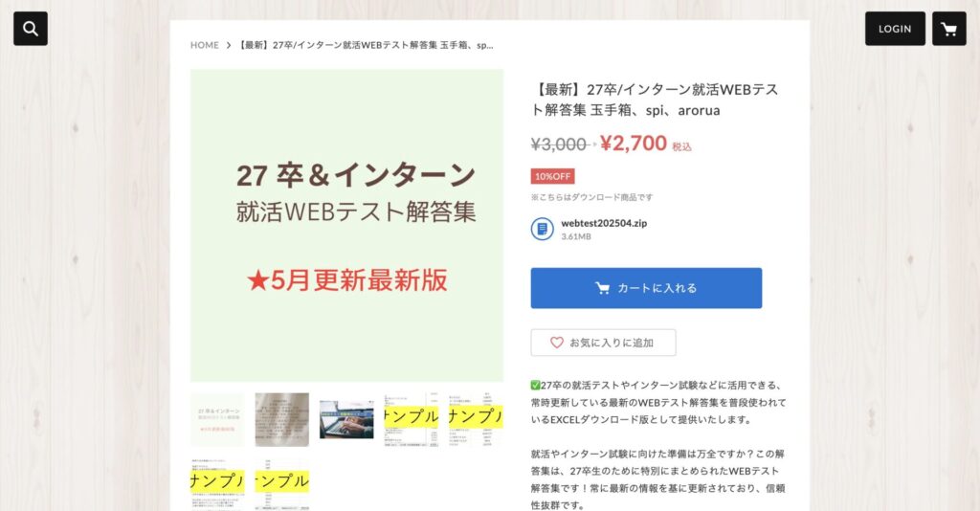
Task: Click the breadcrumb chevron separator
Action: tap(229, 45)
